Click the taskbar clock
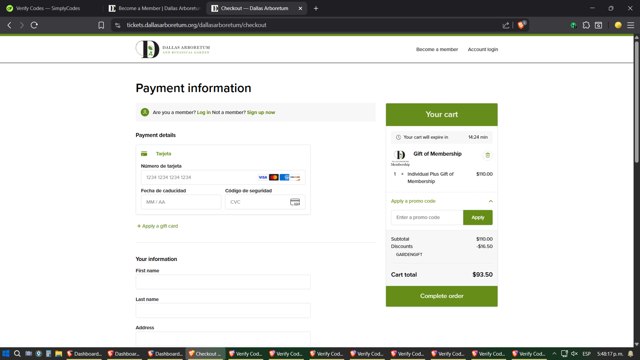The width and height of the screenshot is (640, 360). 610,354
